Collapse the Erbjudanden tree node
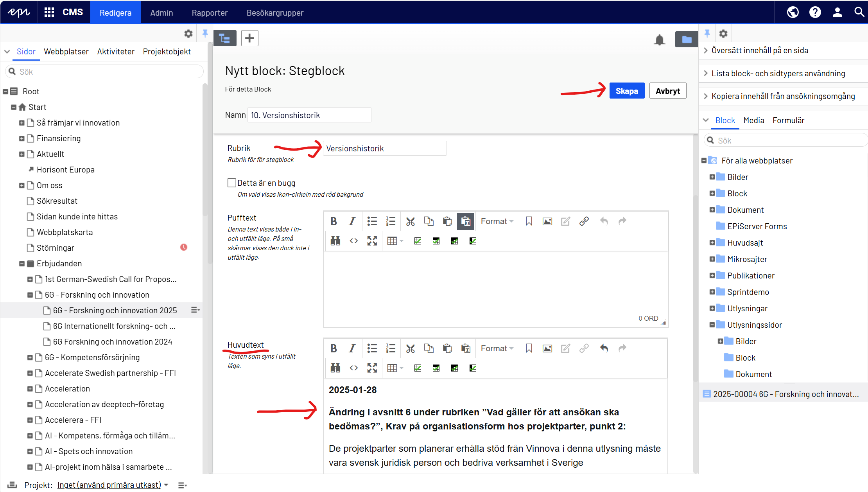 (x=22, y=264)
